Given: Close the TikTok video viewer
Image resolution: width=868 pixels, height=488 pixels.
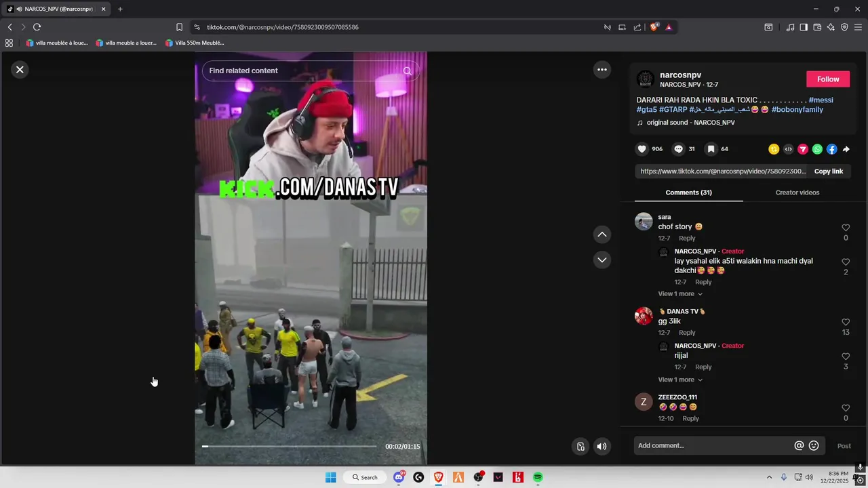Looking at the screenshot, I should click(x=20, y=69).
